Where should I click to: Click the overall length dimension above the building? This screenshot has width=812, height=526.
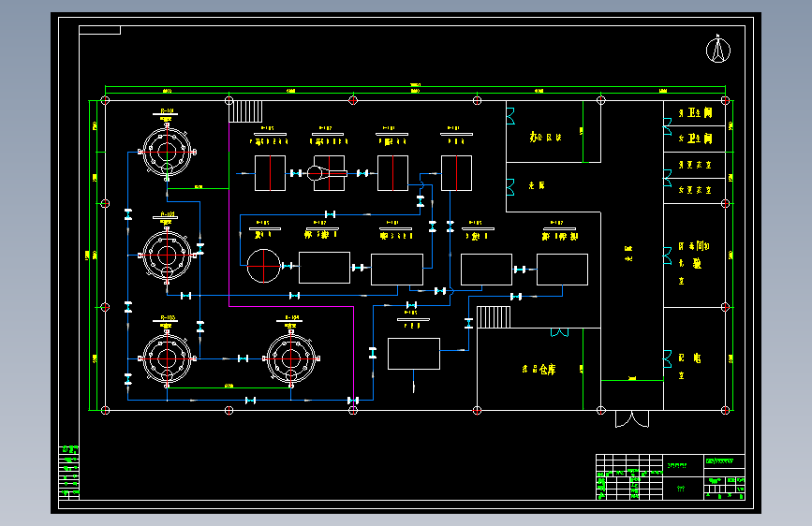point(415,85)
